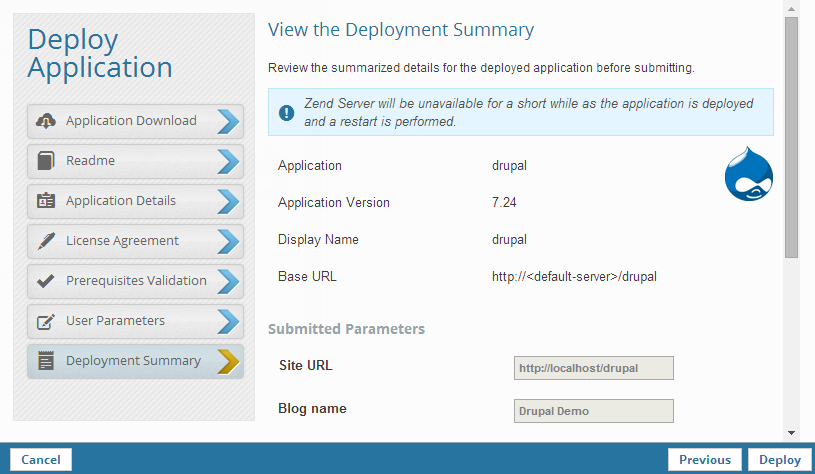815x474 pixels.
Task: Click the Application Details ID card icon
Action: pos(45,201)
